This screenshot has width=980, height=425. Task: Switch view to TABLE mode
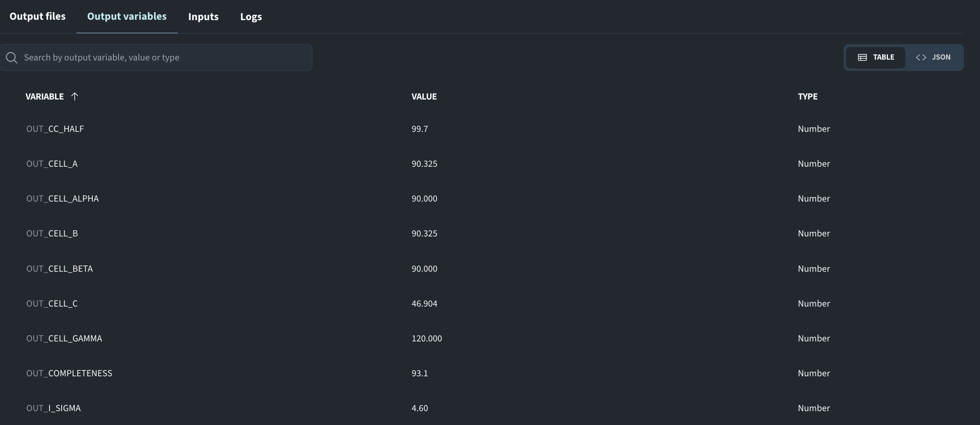click(x=875, y=58)
